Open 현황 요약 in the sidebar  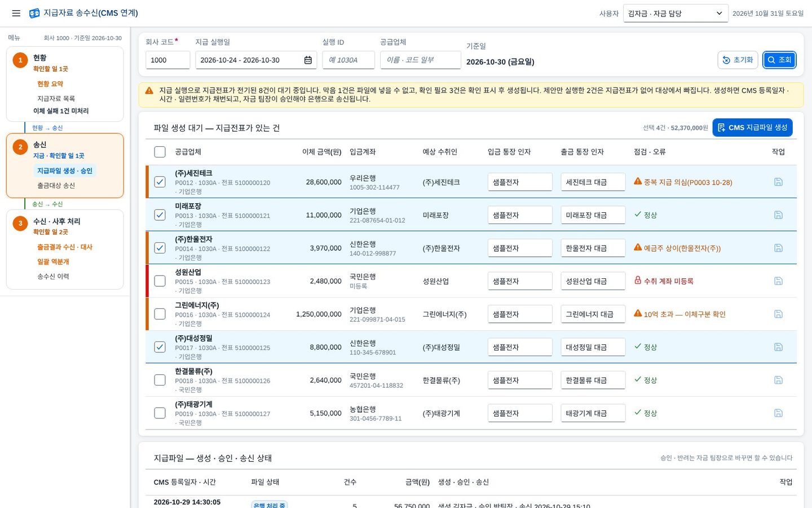coord(50,84)
